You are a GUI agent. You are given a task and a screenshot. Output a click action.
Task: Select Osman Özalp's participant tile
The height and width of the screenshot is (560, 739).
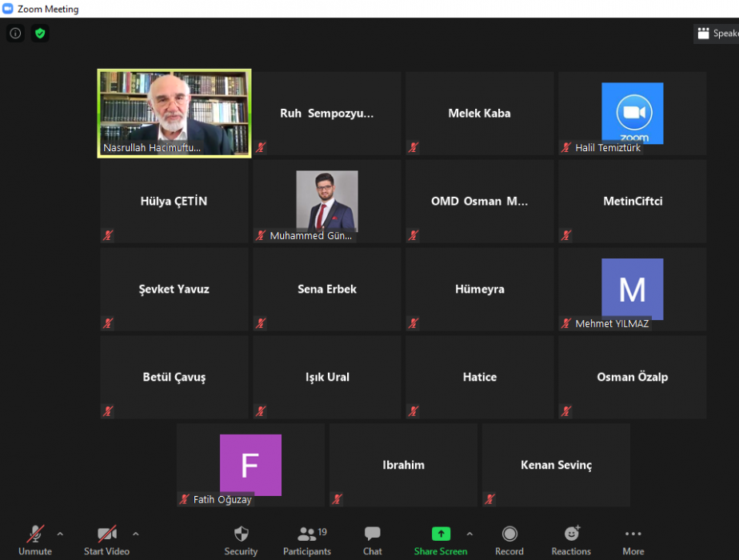(633, 377)
